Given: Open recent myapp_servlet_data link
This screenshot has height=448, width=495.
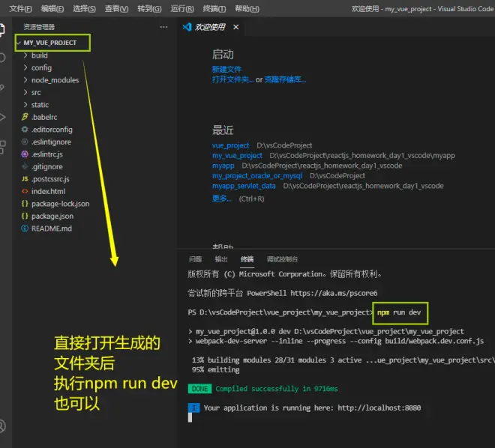Looking at the screenshot, I should 244,186.
